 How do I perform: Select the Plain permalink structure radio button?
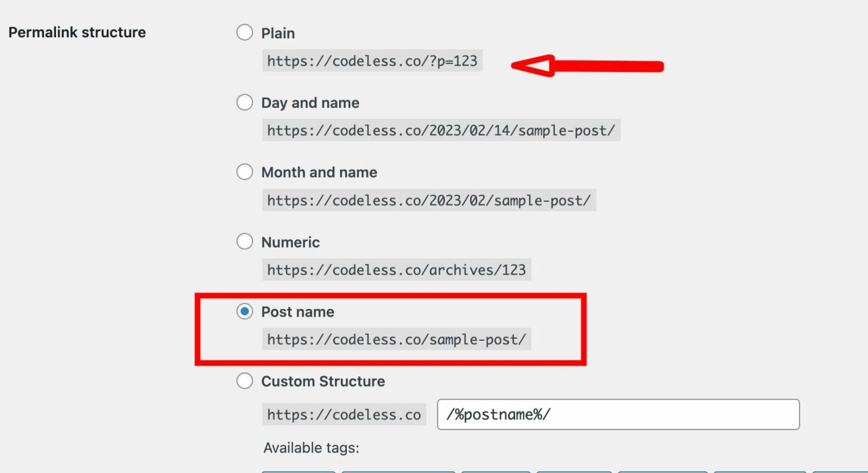(245, 33)
